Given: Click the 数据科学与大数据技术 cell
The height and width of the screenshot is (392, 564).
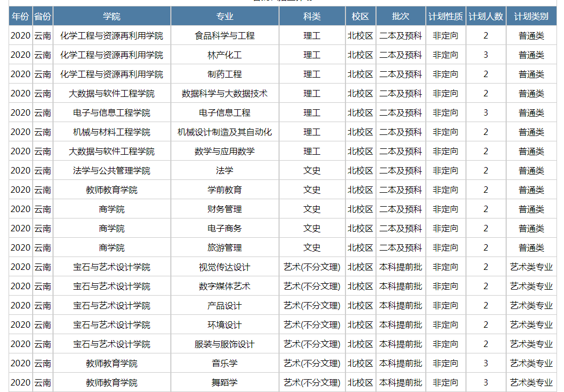Looking at the screenshot, I should tap(224, 94).
